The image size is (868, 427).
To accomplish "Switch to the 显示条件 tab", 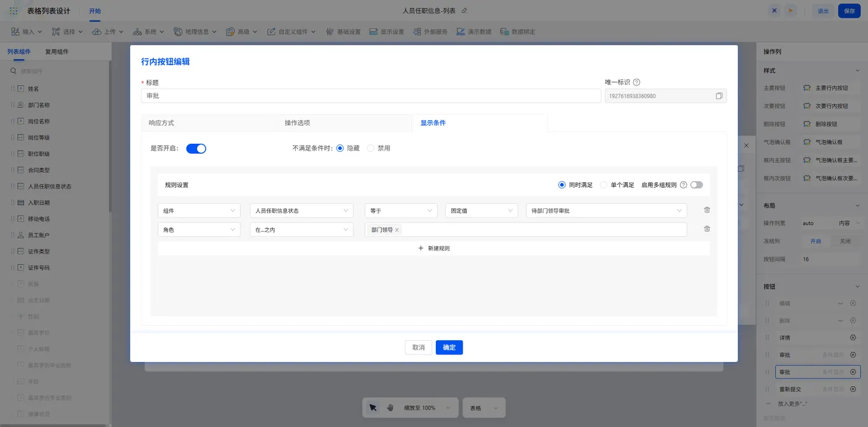I will coord(480,123).
